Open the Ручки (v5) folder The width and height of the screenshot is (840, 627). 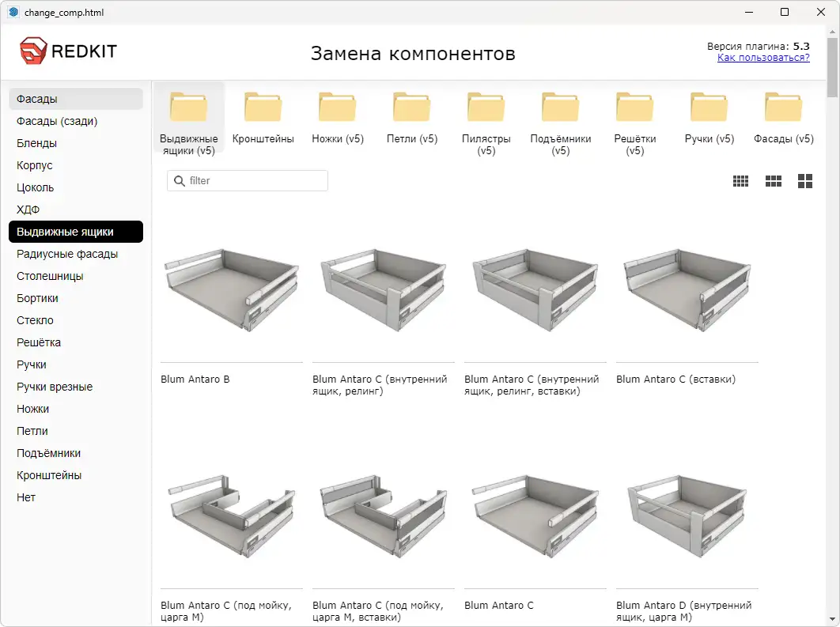point(709,111)
